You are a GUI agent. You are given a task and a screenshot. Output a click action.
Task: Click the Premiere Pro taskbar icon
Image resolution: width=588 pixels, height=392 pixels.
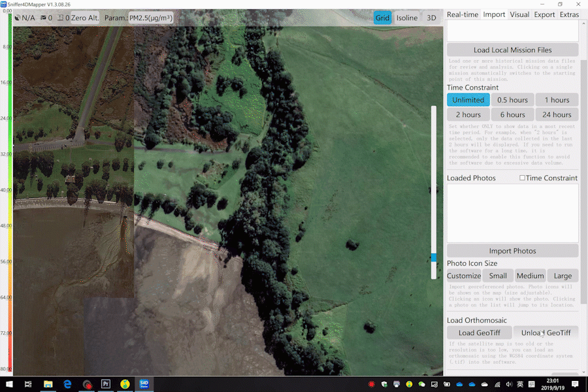point(106,384)
